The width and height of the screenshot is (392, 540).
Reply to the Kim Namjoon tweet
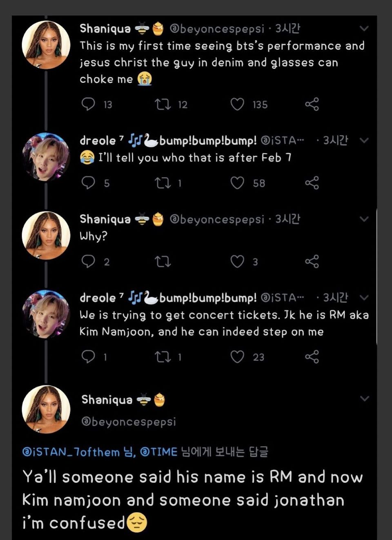coord(88,357)
